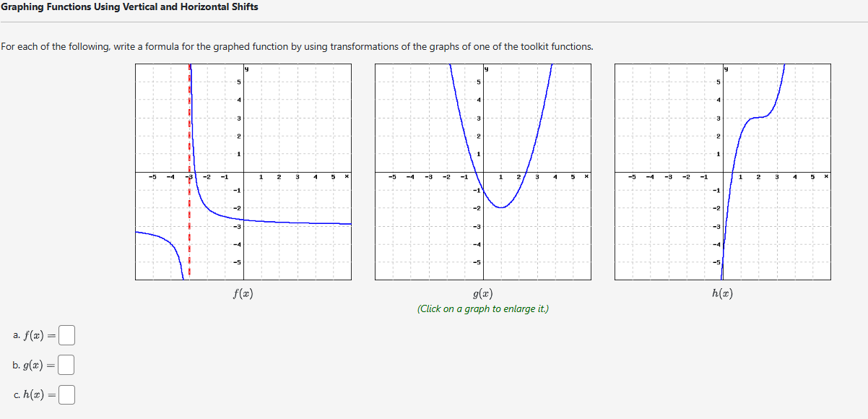Image resolution: width=868 pixels, height=419 pixels.
Task: Click the h(x) label under right graph
Action: [723, 293]
